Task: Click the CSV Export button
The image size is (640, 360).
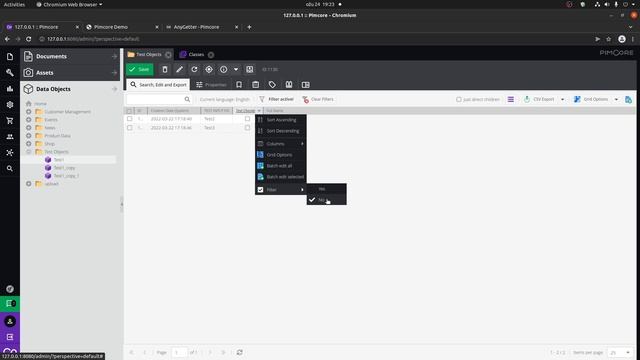Action: [539, 99]
